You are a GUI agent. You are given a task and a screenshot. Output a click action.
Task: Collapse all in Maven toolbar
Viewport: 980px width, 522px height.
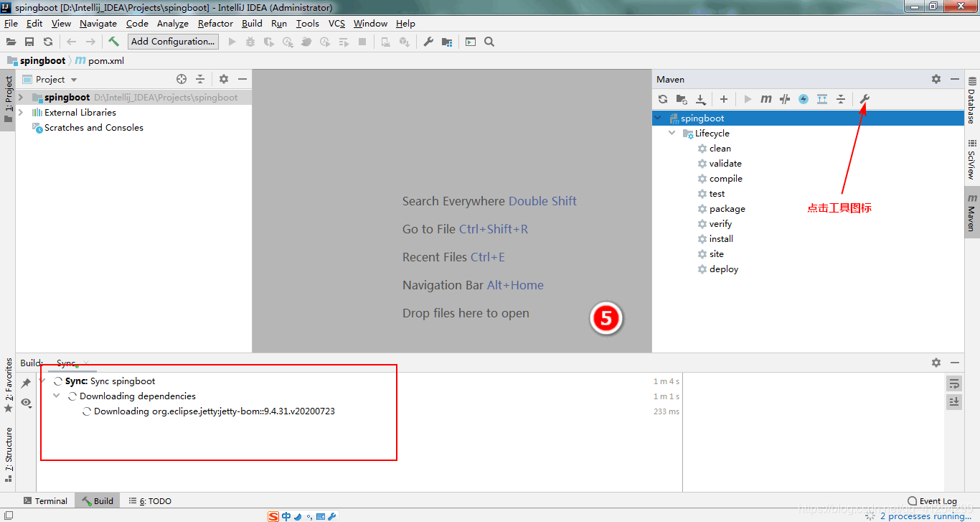841,99
